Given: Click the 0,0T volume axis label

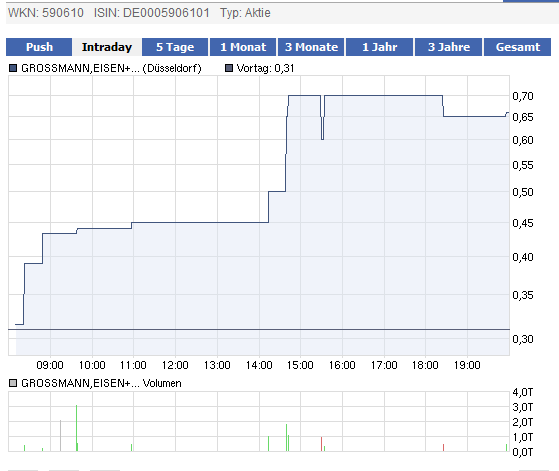Looking at the screenshot, I should [x=523, y=452].
